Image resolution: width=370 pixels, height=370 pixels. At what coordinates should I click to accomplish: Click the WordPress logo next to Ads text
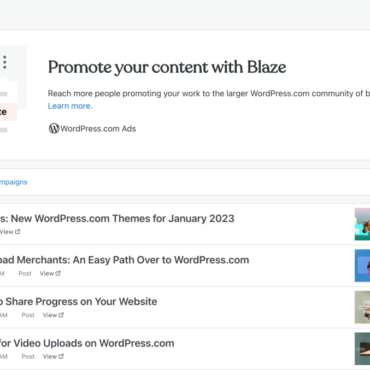[54, 128]
